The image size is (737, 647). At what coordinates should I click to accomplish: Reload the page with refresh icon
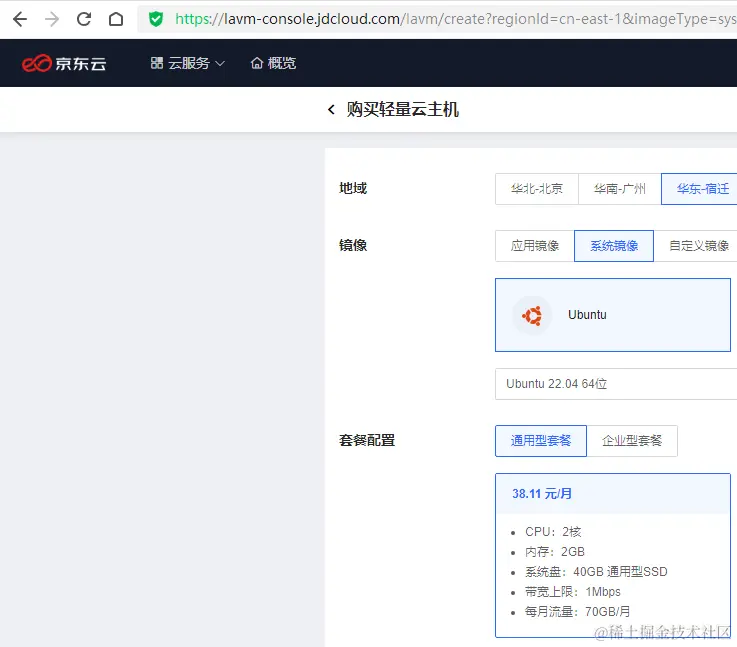84,19
